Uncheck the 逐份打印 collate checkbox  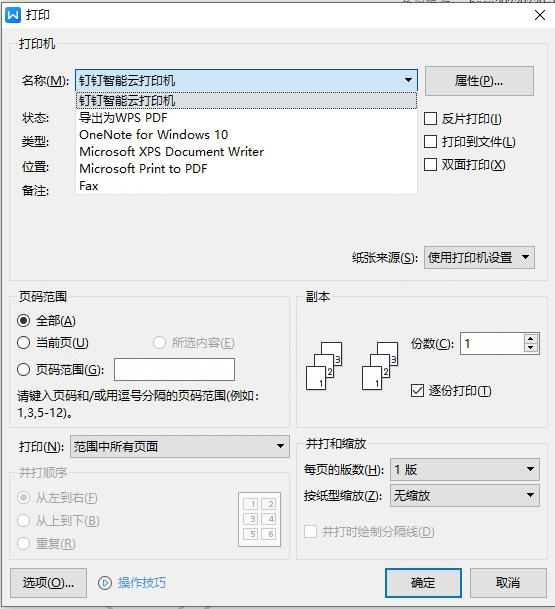tap(417, 390)
